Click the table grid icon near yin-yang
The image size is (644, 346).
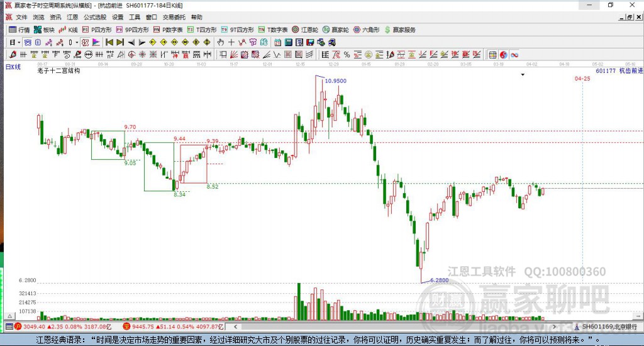click(x=492, y=55)
